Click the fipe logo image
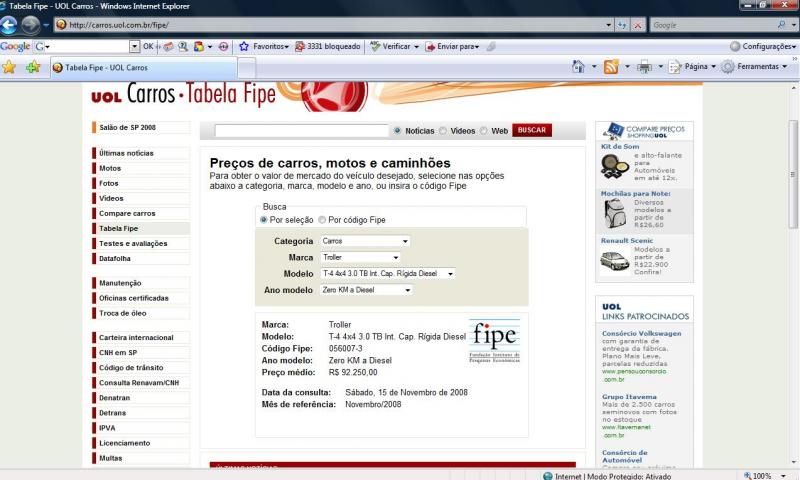The height and width of the screenshot is (480, 800). tap(494, 341)
